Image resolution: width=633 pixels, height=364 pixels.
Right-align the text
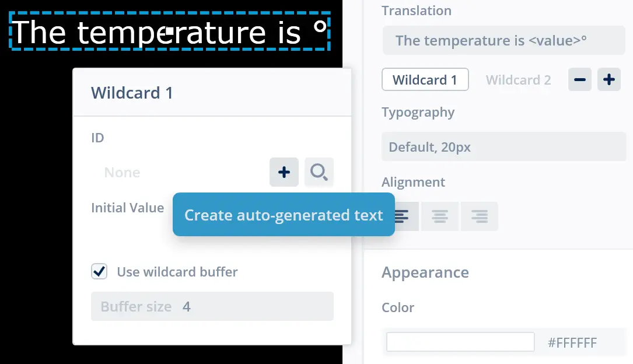(480, 217)
